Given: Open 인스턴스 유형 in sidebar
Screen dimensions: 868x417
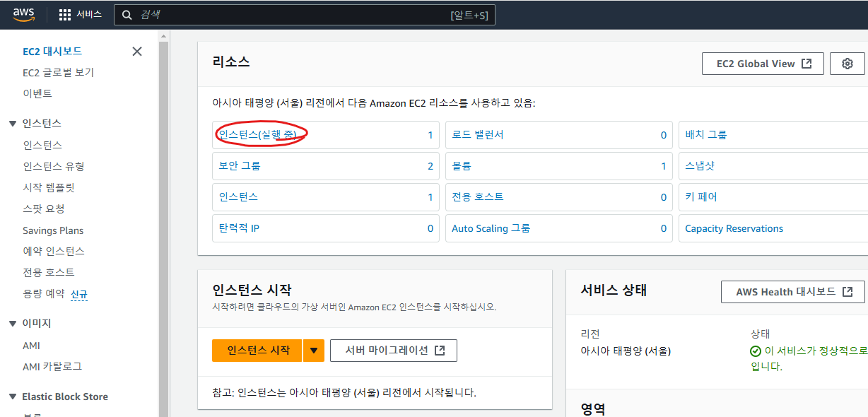Looking at the screenshot, I should click(54, 166).
